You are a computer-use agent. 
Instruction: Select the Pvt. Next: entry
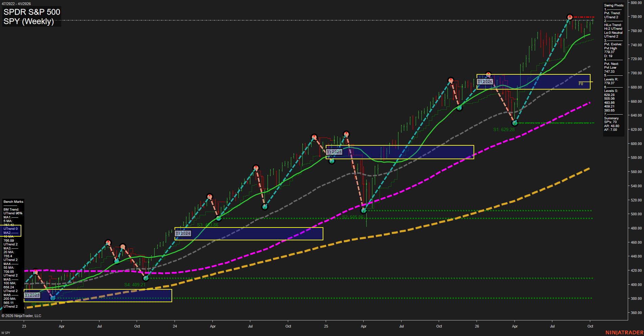(x=611, y=64)
